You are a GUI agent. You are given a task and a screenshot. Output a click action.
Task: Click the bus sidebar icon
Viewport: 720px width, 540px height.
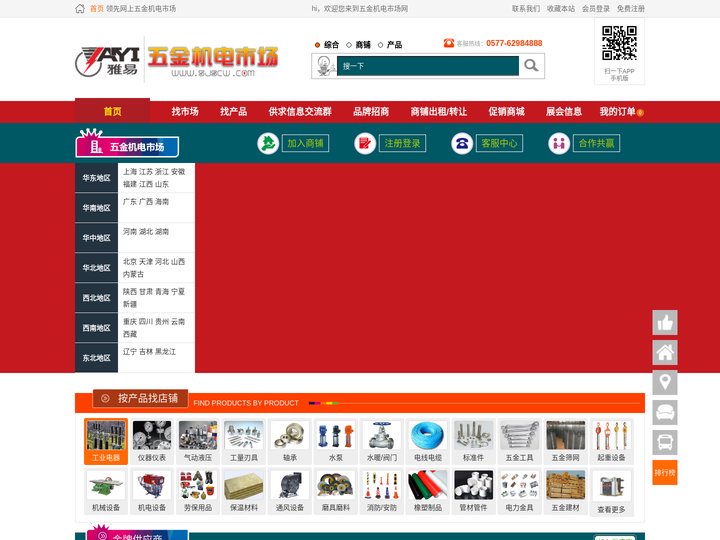[665, 442]
